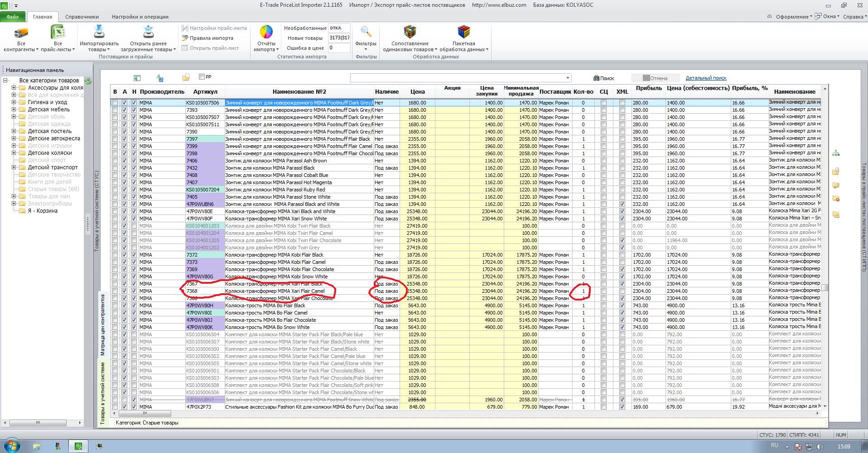
Task: Expand the Аксессуары для коляски tree node
Action: (14, 88)
